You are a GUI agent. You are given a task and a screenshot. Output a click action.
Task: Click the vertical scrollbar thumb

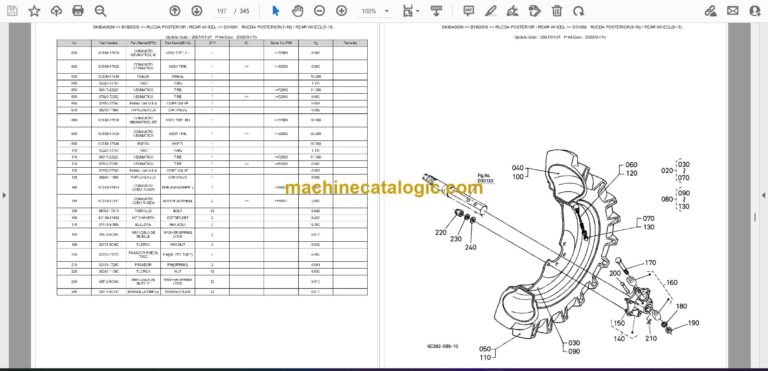tap(755, 217)
